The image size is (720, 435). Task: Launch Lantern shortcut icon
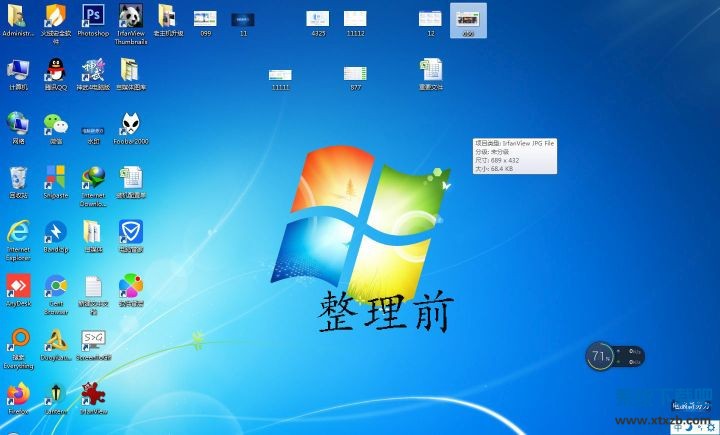(x=55, y=393)
